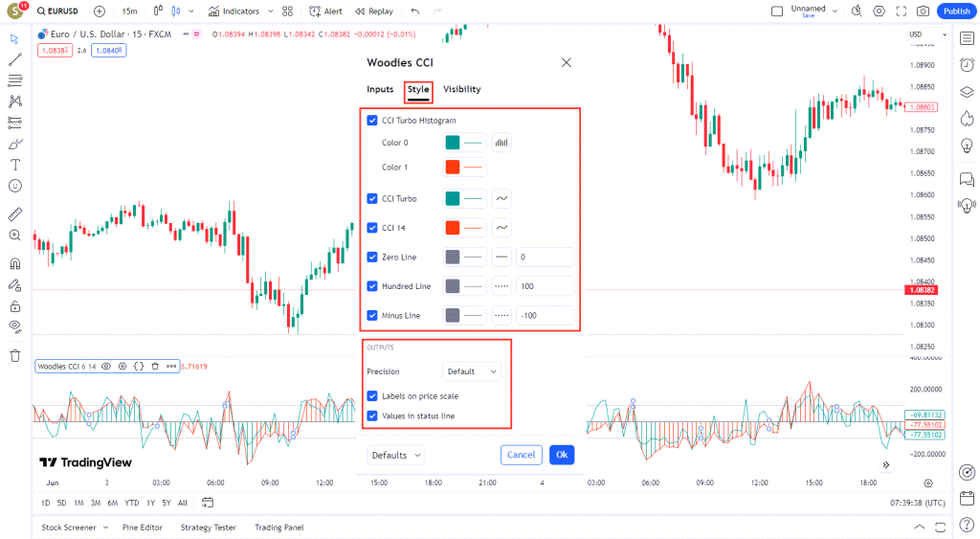Toggle the Zero Line checkbox
980x539 pixels.
(x=372, y=257)
